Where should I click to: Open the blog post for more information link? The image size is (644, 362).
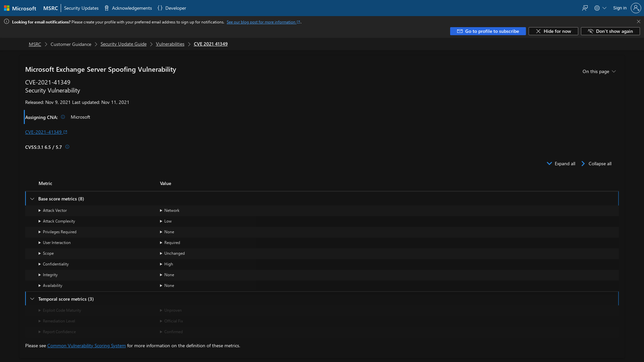(x=263, y=22)
